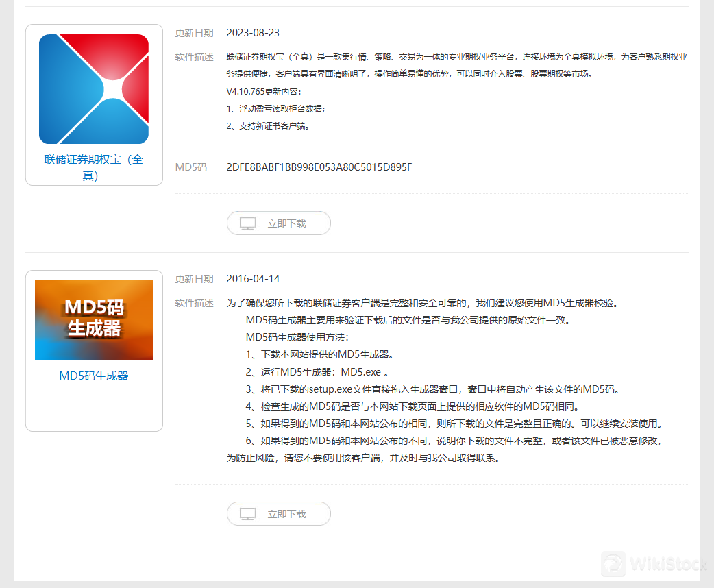This screenshot has height=588, width=714.
Task: Click step 3 about dragging setup.exe file
Action: coord(432,389)
